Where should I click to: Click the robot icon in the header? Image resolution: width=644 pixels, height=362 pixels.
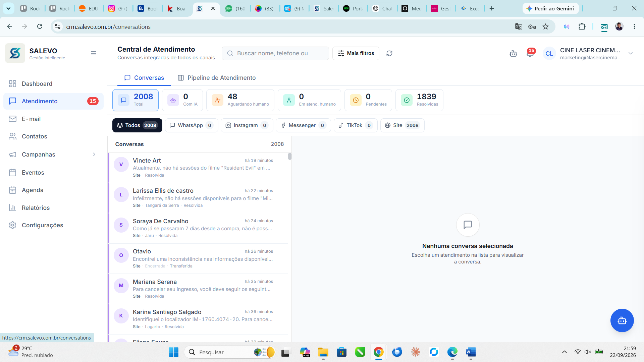(x=513, y=54)
